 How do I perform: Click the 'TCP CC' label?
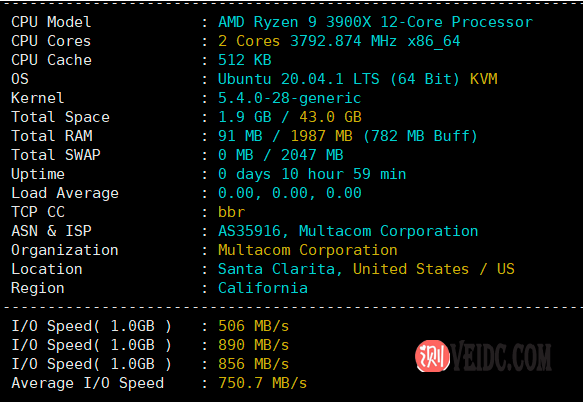tap(38, 212)
